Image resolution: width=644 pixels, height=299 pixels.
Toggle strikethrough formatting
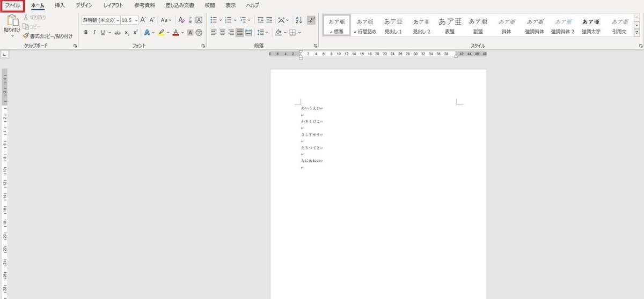(118, 32)
